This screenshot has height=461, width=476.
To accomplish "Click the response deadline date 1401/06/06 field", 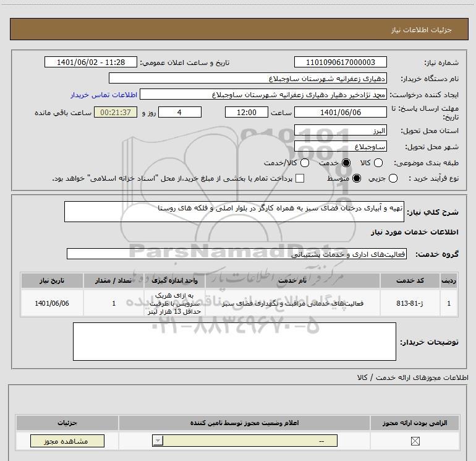I will click(x=340, y=112).
